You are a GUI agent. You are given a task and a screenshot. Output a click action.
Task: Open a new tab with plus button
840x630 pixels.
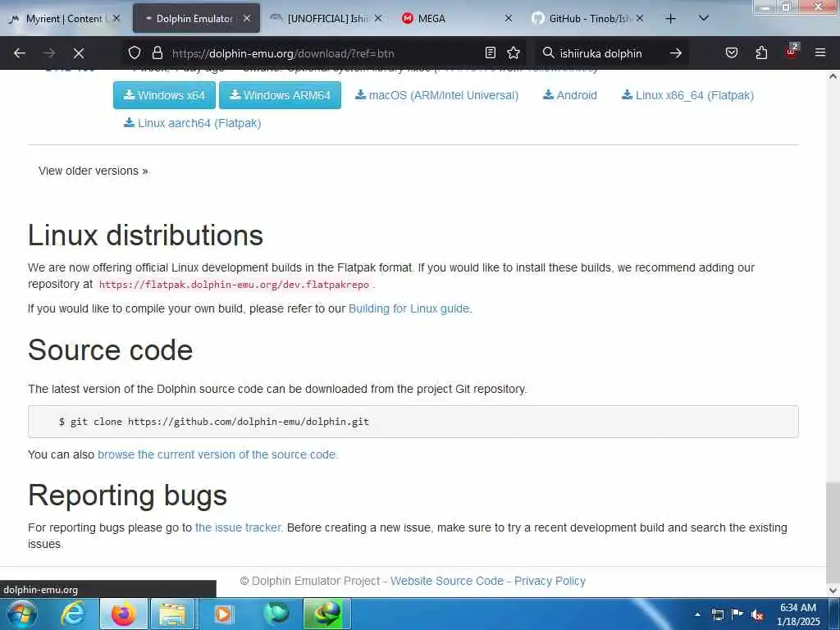(x=670, y=19)
